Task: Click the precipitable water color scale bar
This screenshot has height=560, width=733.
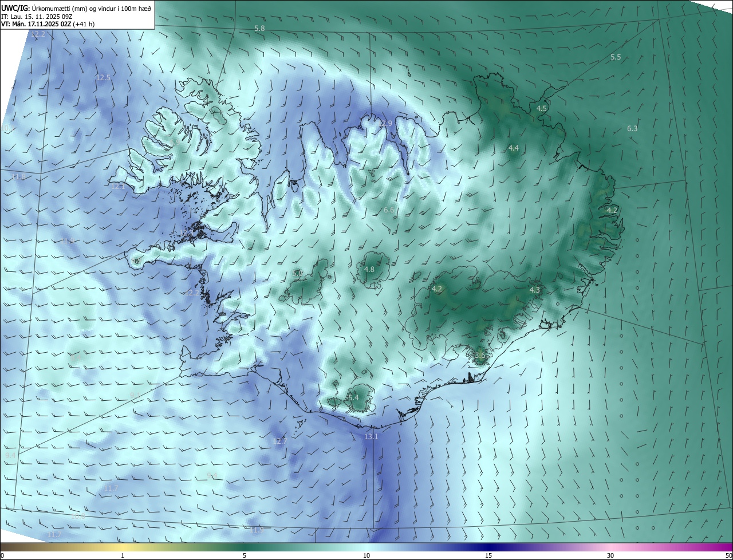Action: click(366, 547)
